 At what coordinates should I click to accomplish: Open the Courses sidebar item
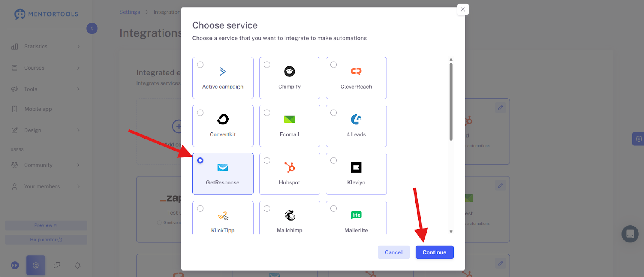pyautogui.click(x=46, y=68)
